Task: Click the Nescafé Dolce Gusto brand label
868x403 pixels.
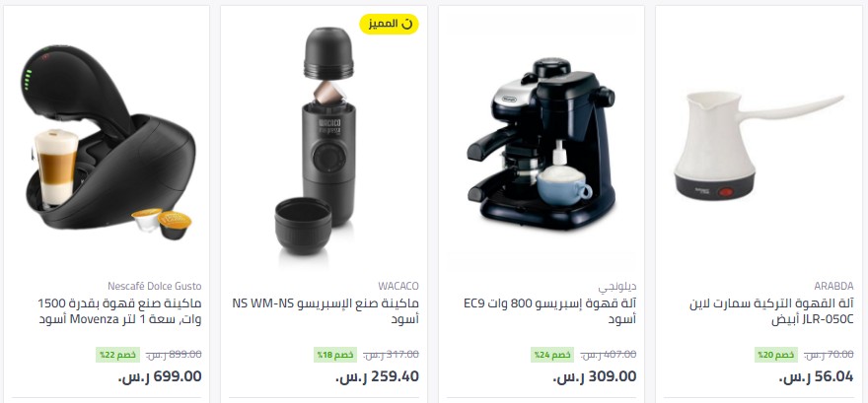Action: click(155, 286)
